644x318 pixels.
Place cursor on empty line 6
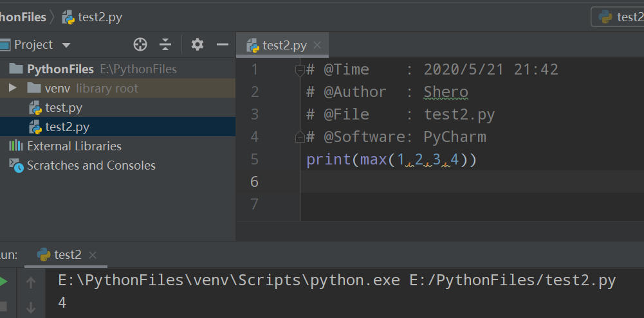pos(472,181)
